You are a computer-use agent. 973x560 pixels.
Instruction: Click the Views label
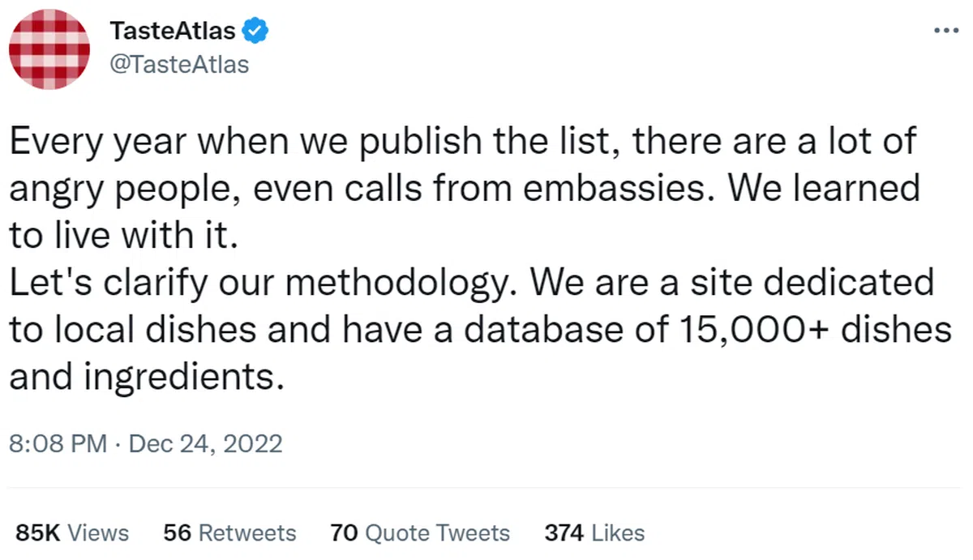[x=98, y=532]
